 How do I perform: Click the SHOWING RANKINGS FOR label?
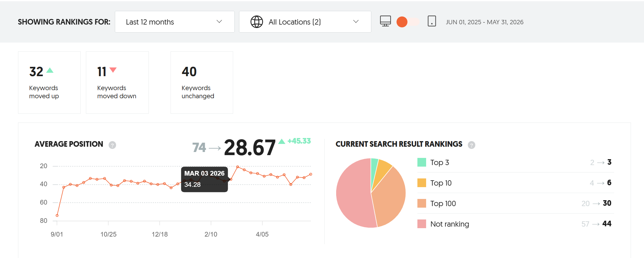click(x=64, y=22)
